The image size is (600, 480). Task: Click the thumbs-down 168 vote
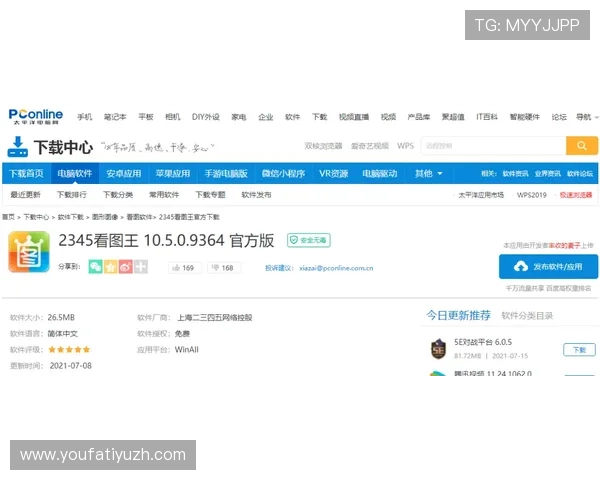coord(224,268)
